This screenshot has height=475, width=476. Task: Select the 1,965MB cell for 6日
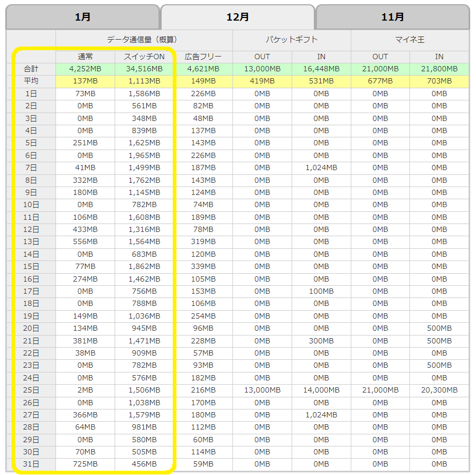(144, 155)
